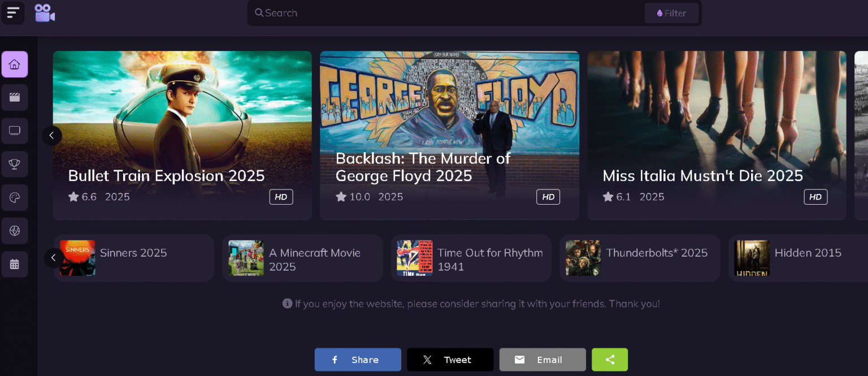Open the Filter options
This screenshot has height=376, width=868.
tap(672, 12)
